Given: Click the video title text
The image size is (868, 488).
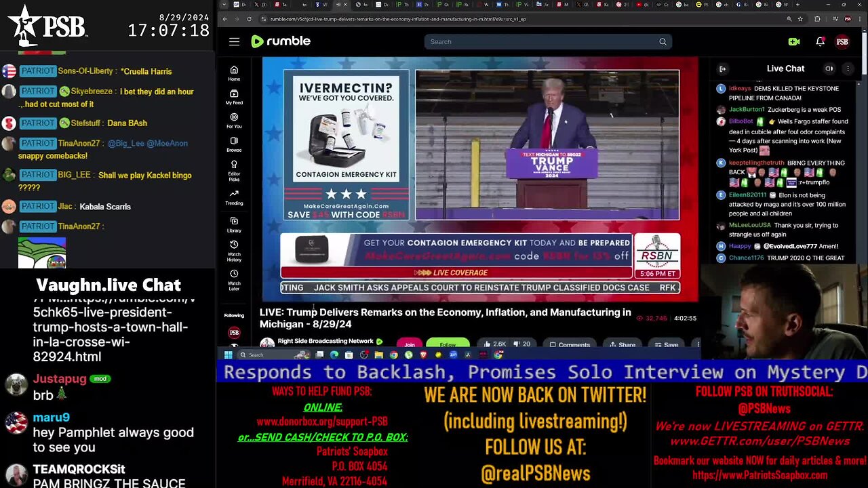Looking at the screenshot, I should click(445, 318).
